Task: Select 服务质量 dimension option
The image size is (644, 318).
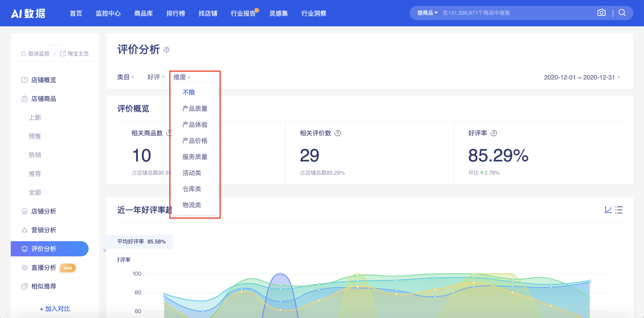Action: (195, 157)
